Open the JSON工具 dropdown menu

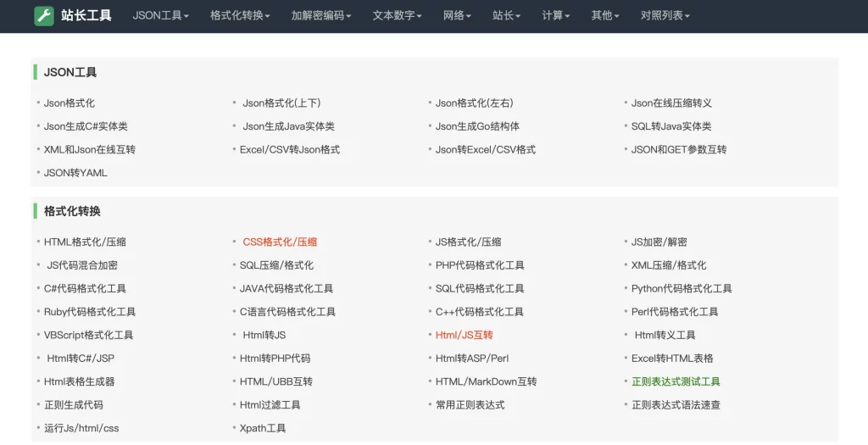(x=160, y=15)
